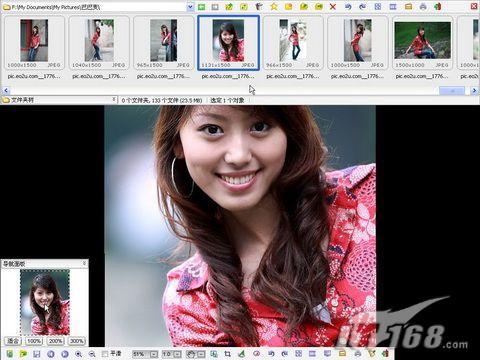Select the 966x1500 thumbnail
Screen dimensions: 480x360
click(x=293, y=42)
